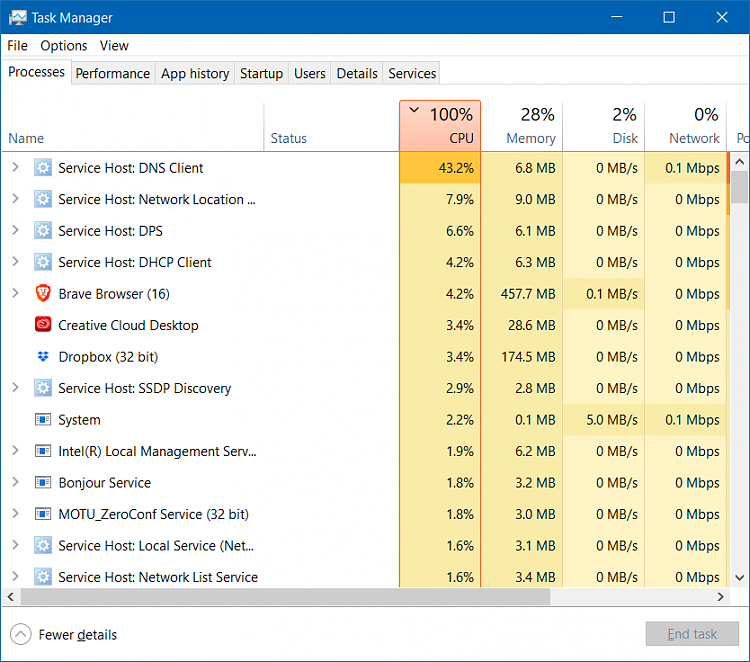Click the CPU column header
The height and width of the screenshot is (662, 750).
(440, 126)
